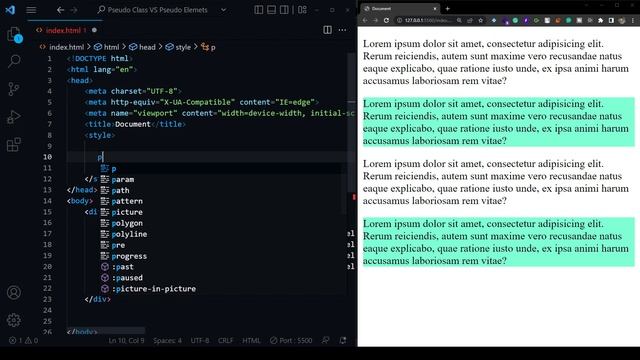Screen dimensions: 640x360
Task: Open the html breadcrumb segment
Action: click(107, 47)
